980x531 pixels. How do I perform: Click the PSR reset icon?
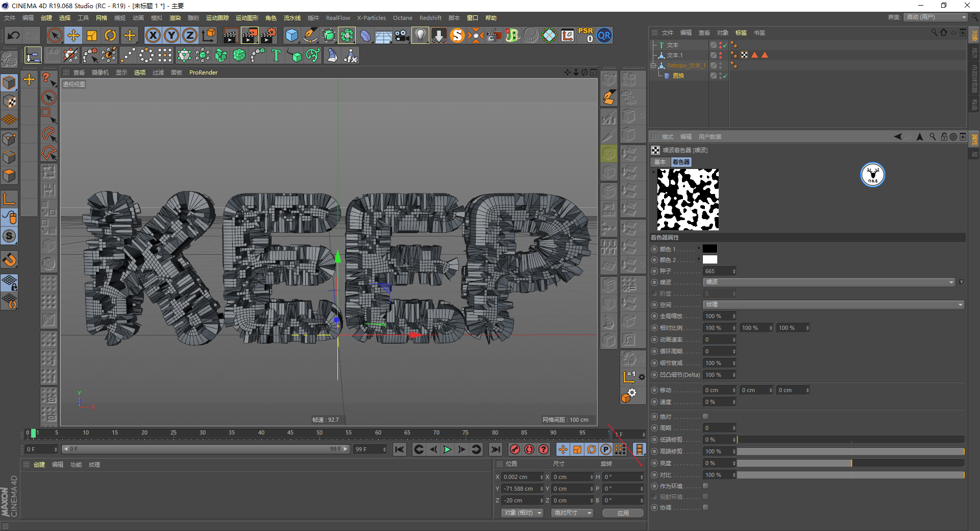[x=585, y=35]
